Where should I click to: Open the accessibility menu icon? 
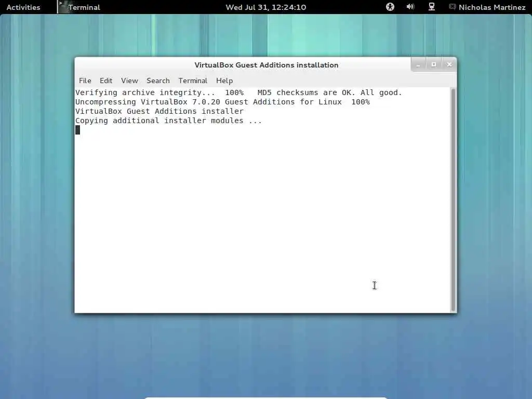[390, 7]
